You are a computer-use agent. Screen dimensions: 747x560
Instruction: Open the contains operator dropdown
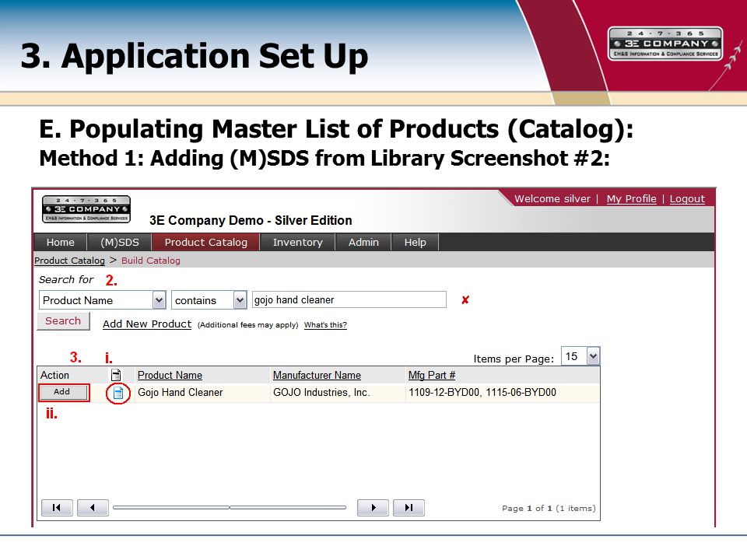pos(240,300)
